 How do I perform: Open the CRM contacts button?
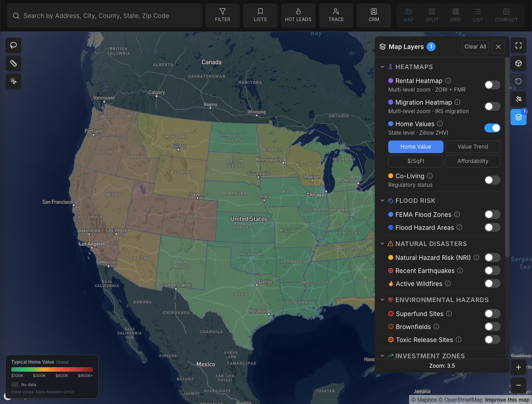tap(373, 16)
